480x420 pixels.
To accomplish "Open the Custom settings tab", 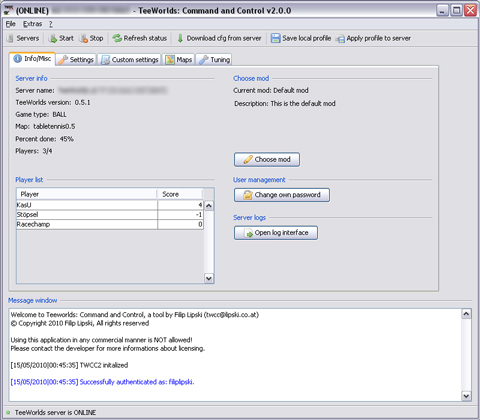I will [x=129, y=60].
